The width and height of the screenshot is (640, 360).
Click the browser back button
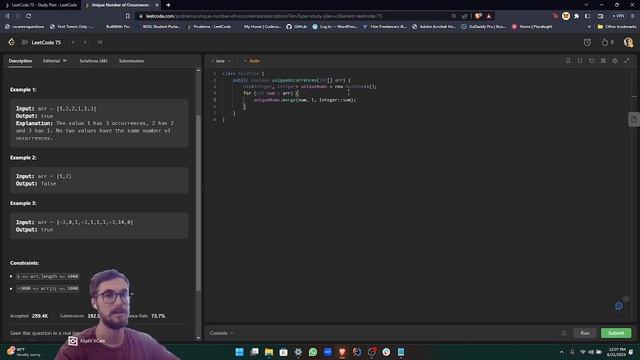pos(7,16)
